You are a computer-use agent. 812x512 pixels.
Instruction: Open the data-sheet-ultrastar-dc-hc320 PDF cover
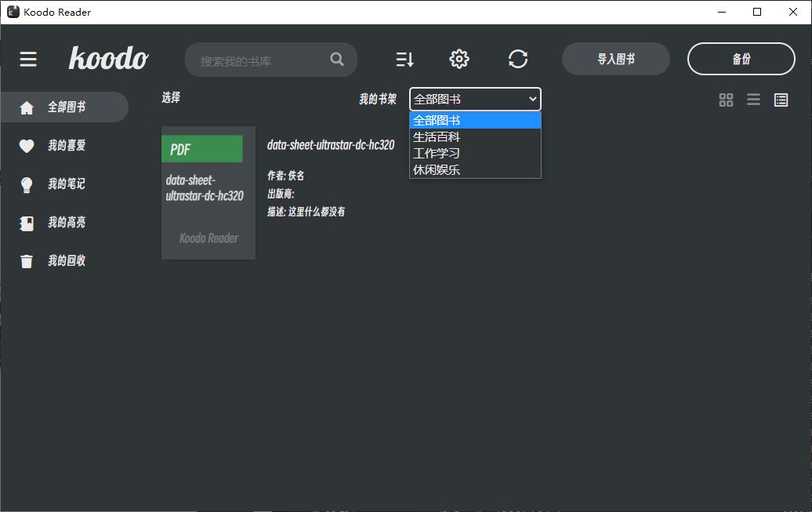click(208, 192)
